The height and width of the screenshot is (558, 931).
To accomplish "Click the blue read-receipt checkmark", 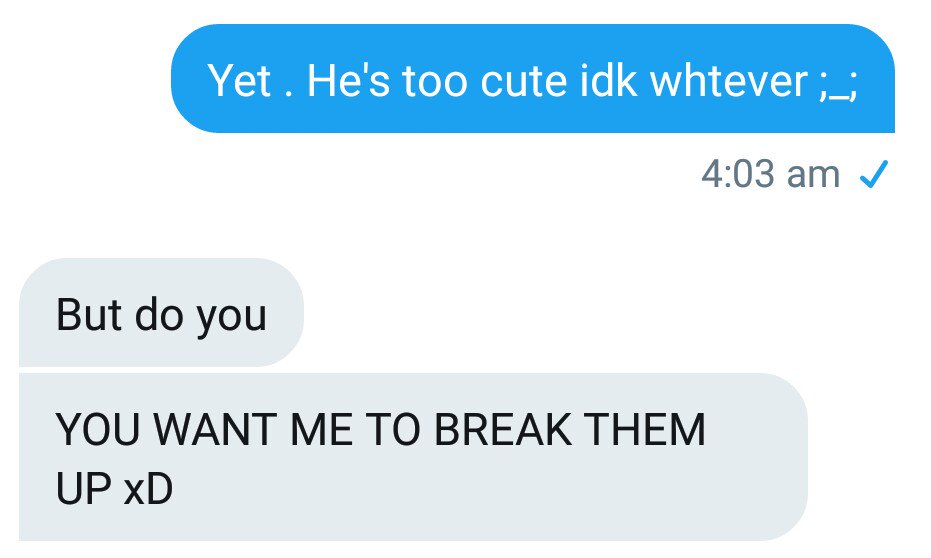I will [874, 174].
